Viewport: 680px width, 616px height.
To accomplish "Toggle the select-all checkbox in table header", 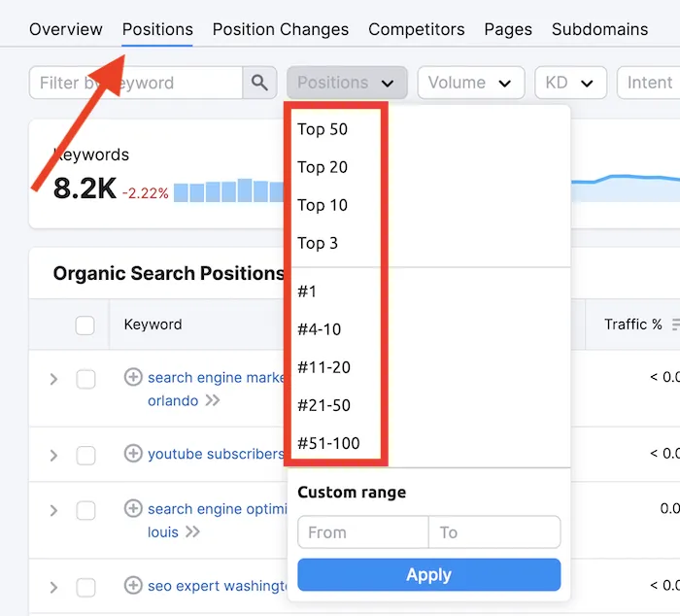I will pos(85,325).
